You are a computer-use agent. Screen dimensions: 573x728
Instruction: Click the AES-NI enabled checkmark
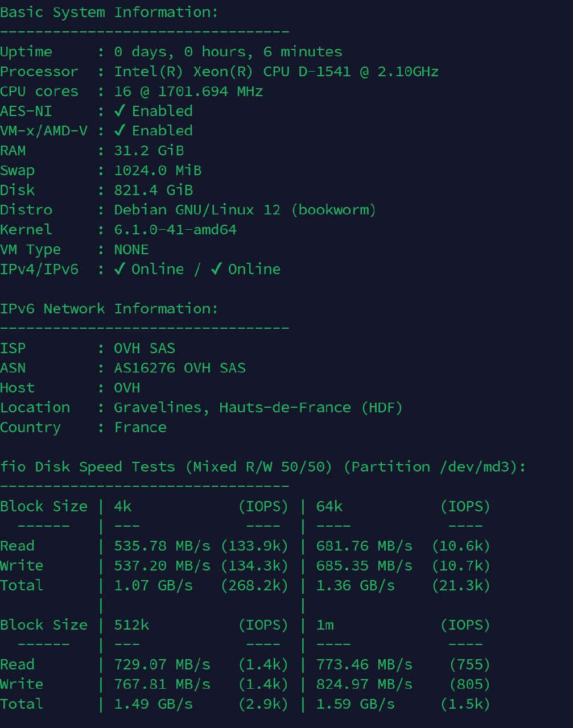point(119,111)
